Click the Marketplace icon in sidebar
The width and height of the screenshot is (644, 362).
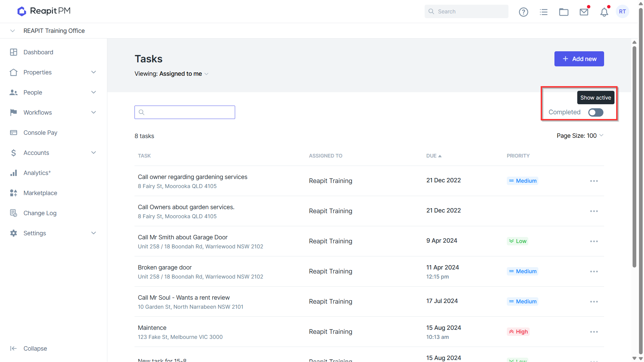(13, 193)
